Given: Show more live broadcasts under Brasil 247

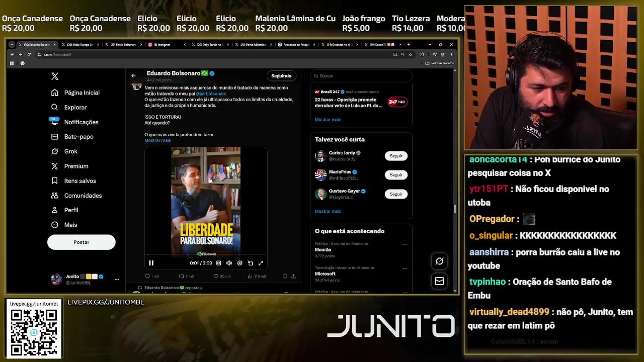Looking at the screenshot, I should point(328,120).
